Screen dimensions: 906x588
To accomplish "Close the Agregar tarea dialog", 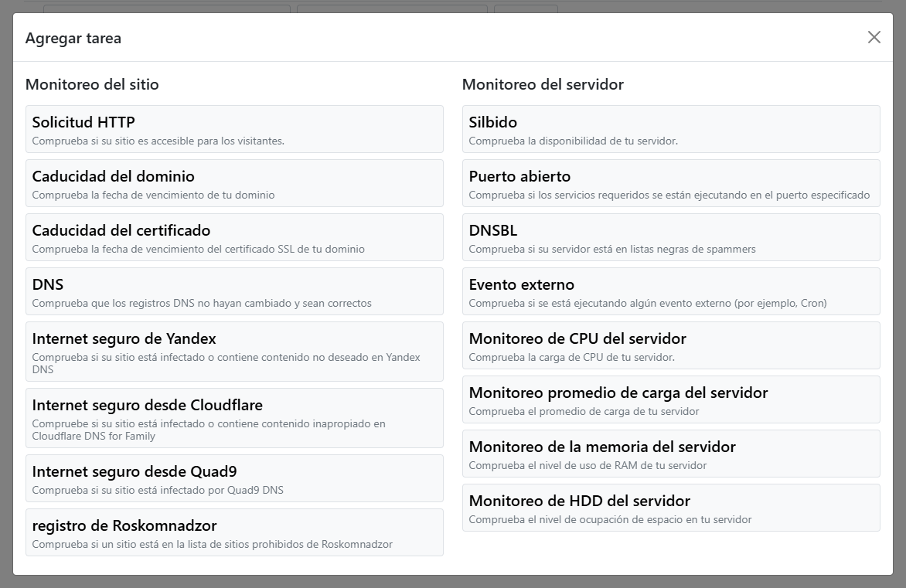I will point(874,36).
